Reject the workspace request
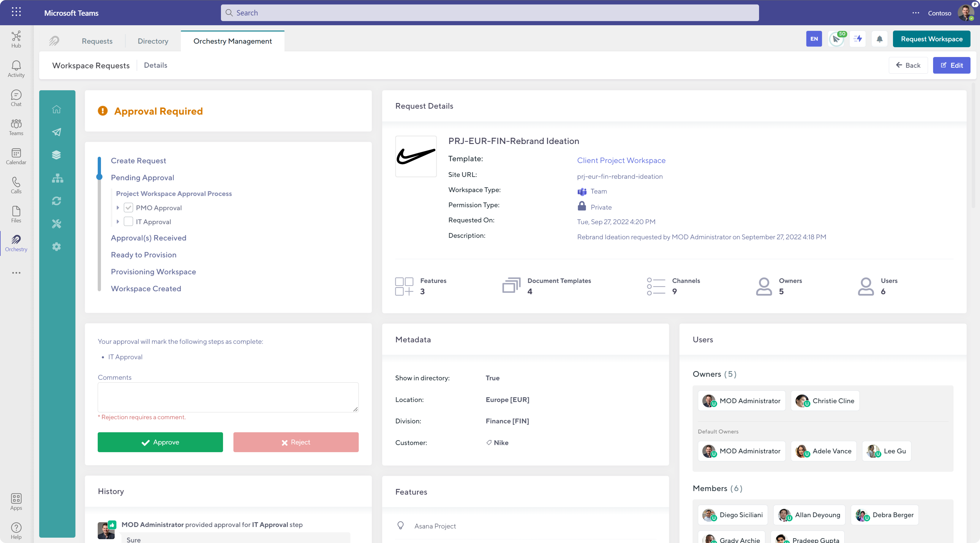980x543 pixels. pyautogui.click(x=296, y=442)
